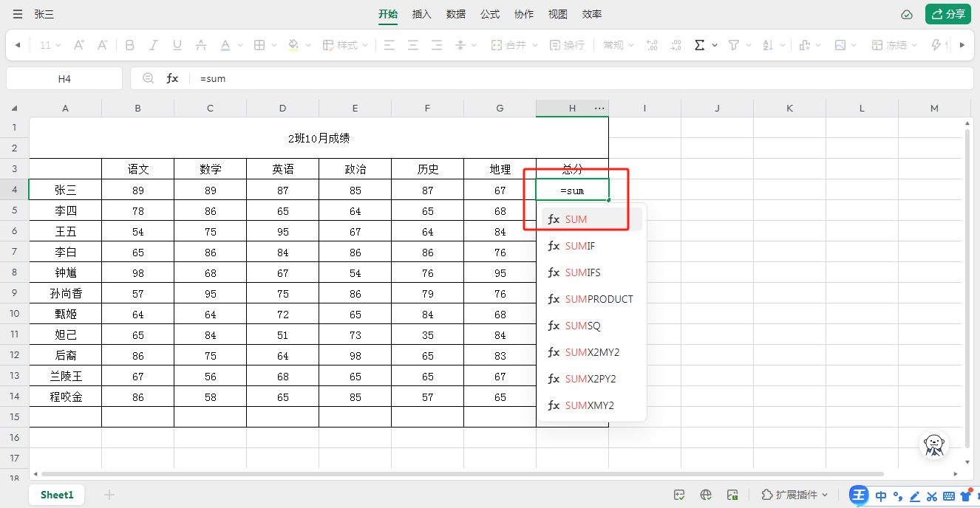980x508 pixels.
Task: Switch to the 开始 tab
Action: point(388,14)
